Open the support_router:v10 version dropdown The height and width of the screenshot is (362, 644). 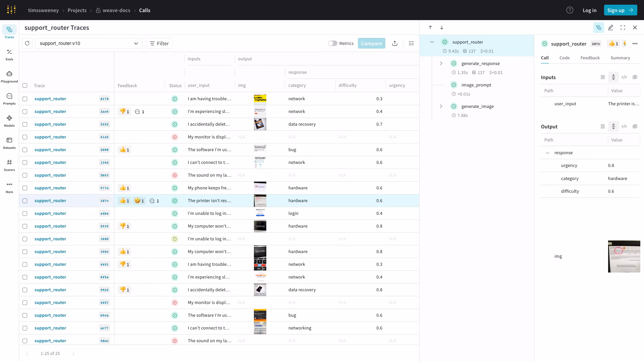point(89,43)
